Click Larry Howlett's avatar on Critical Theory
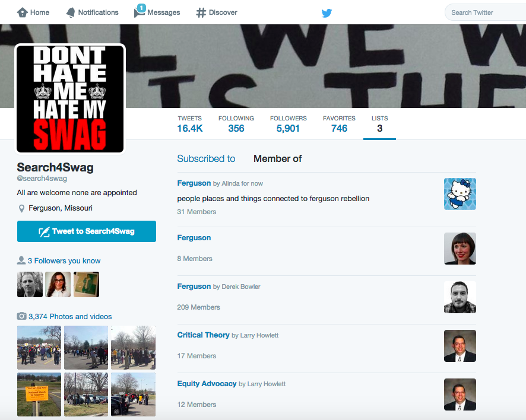526x420 pixels. click(x=460, y=346)
